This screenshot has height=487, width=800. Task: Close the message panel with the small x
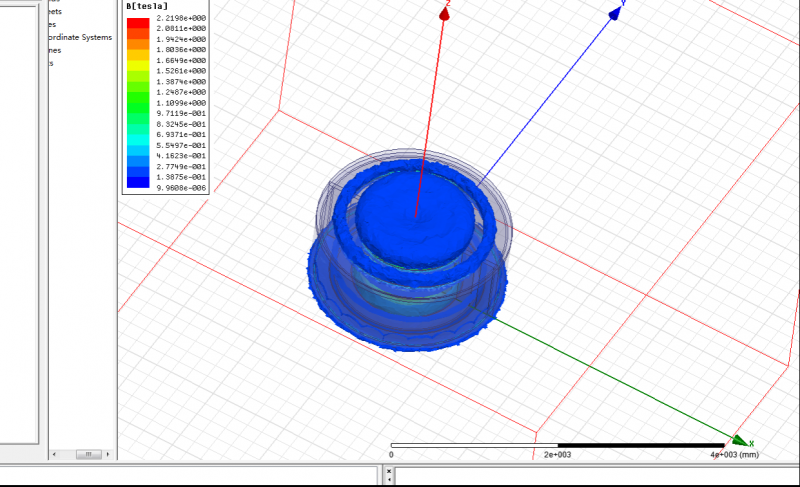(x=387, y=467)
